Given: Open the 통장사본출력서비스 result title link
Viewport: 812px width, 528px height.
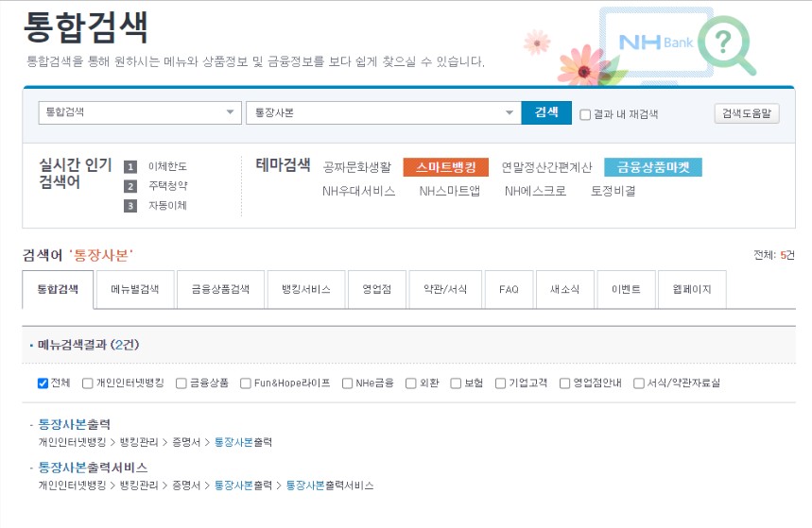Looking at the screenshot, I should click(94, 468).
